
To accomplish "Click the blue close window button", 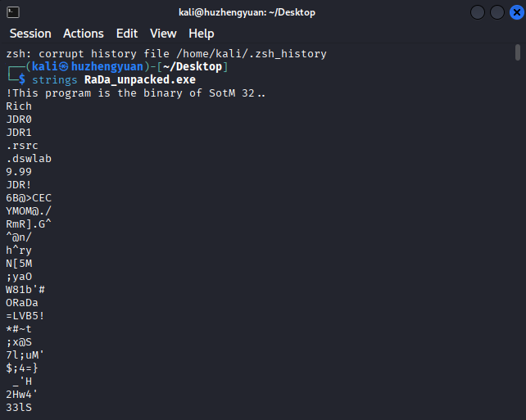I will click(517, 12).
